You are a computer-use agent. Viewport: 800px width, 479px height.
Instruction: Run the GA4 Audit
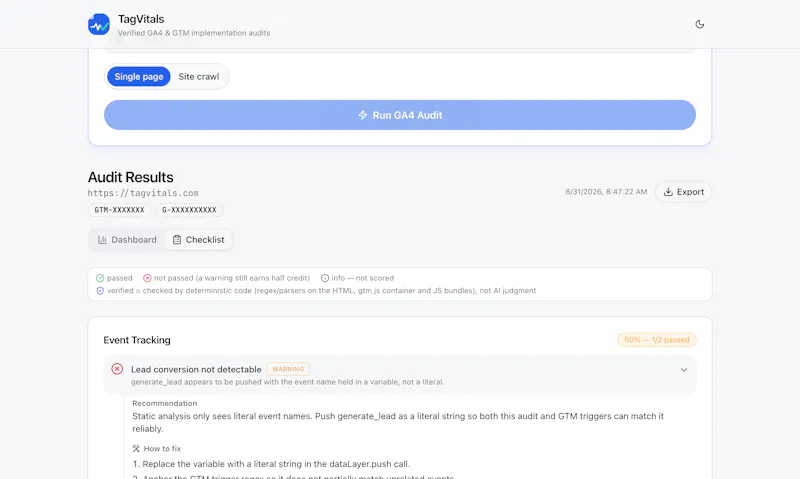pos(400,115)
